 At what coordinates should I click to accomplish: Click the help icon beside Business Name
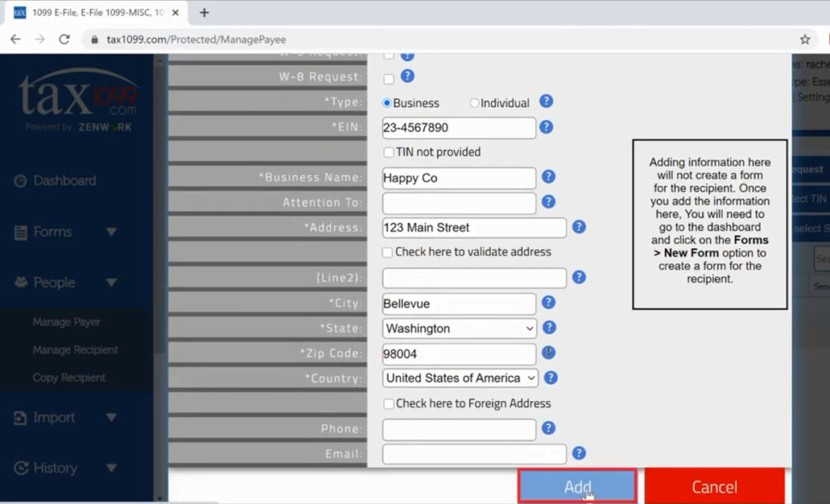(x=550, y=178)
